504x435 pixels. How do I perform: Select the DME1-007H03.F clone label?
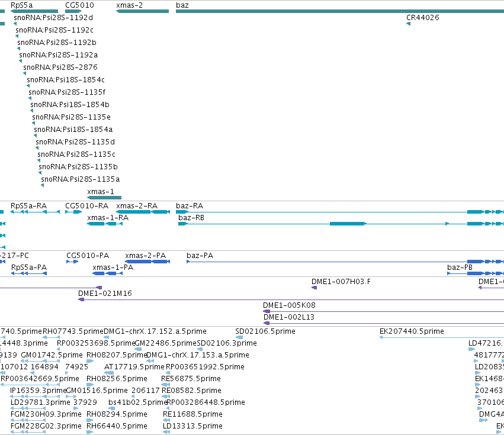pos(341,282)
